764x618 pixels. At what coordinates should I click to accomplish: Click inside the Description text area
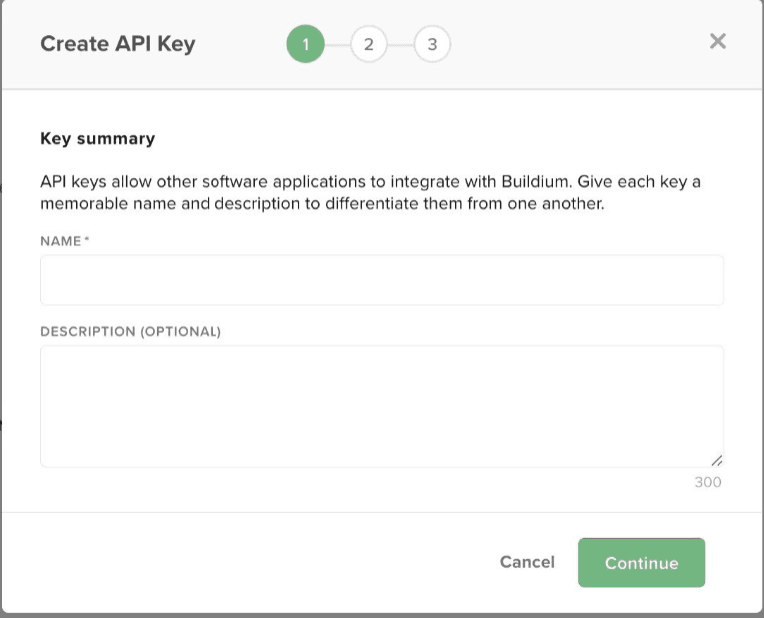(x=381, y=405)
